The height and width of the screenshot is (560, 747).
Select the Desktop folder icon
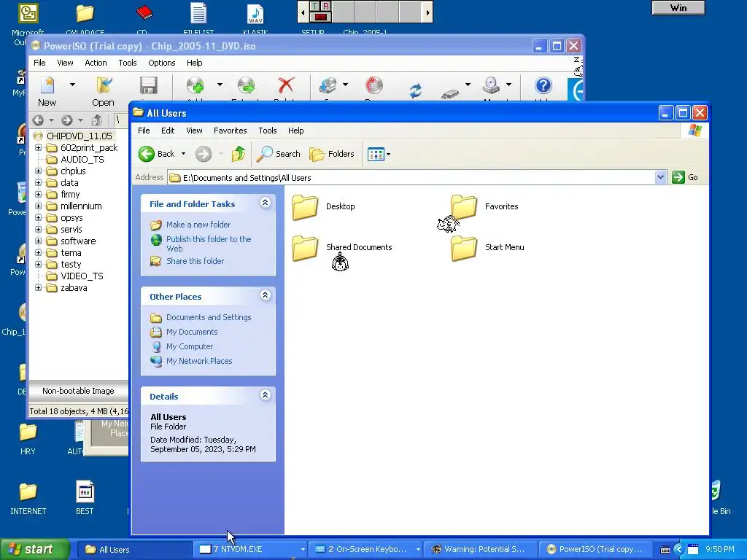click(305, 207)
